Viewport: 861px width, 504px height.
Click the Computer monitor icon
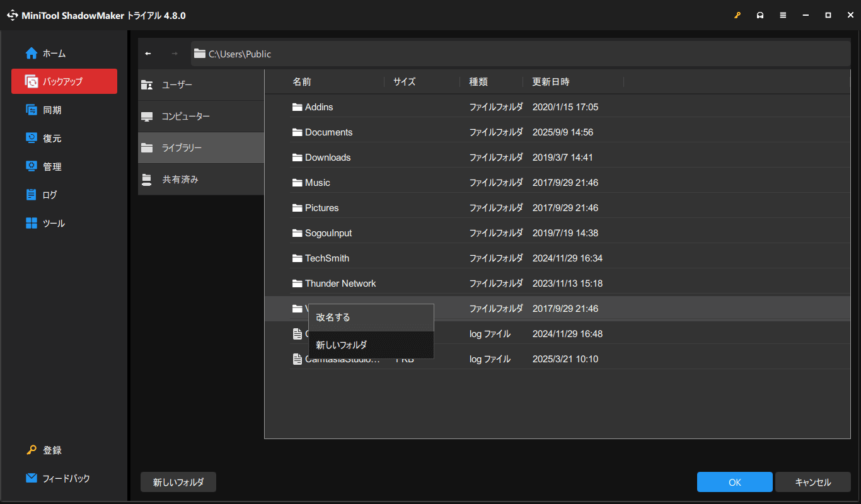coord(147,117)
